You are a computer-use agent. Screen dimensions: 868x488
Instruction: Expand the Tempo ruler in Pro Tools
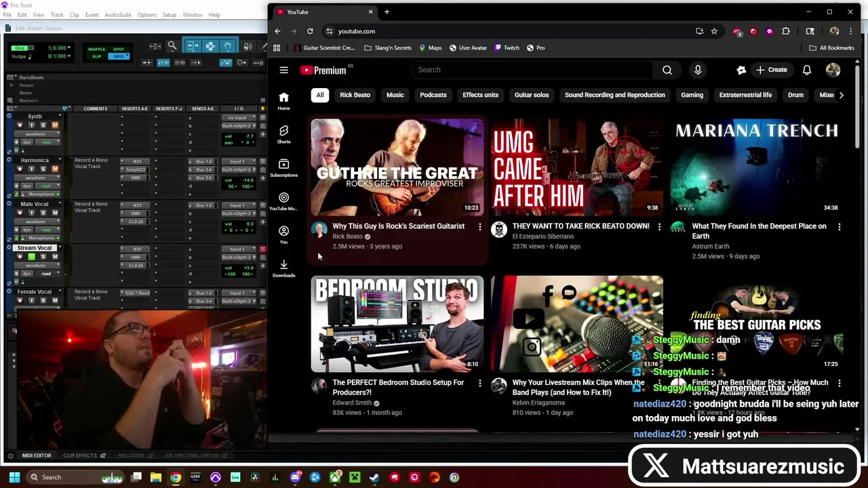[x=11, y=85]
